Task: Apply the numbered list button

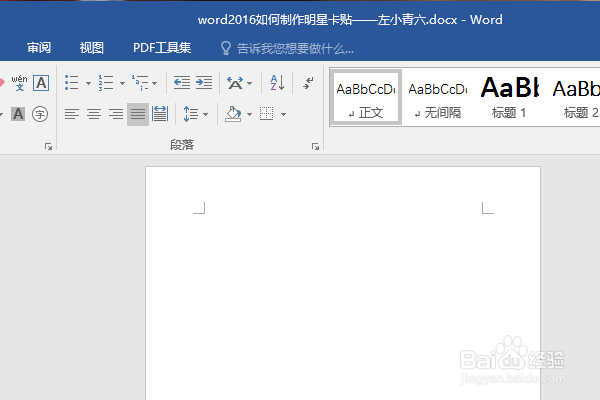Action: (x=106, y=83)
